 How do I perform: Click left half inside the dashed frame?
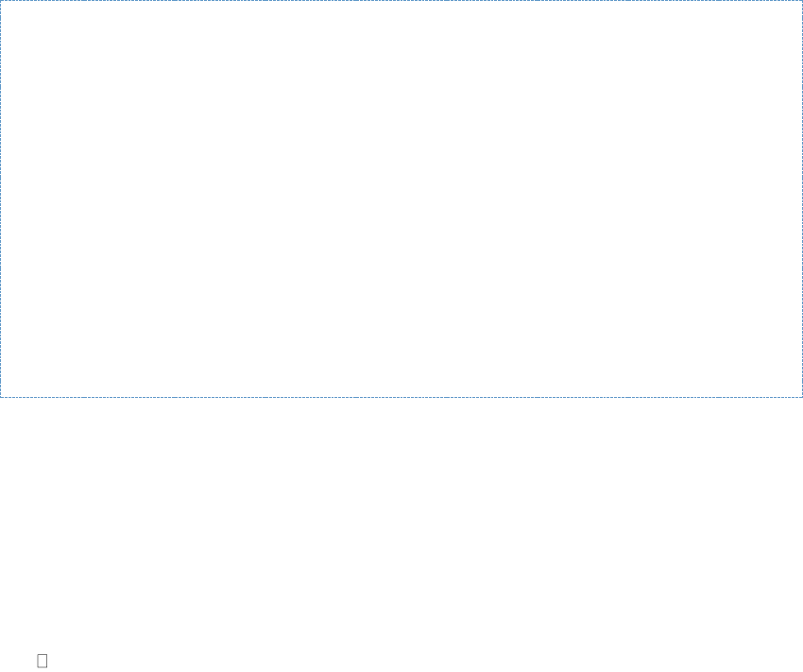click(x=200, y=198)
